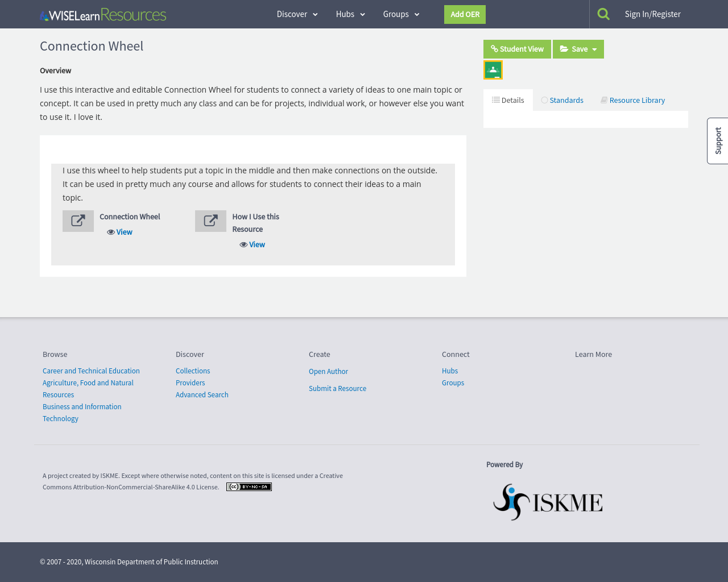Image resolution: width=728 pixels, height=582 pixels.
Task: Click the Add OER button
Action: (x=465, y=14)
